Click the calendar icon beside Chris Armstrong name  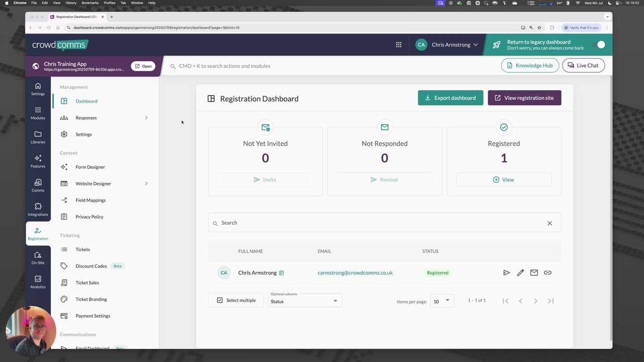coord(281,273)
